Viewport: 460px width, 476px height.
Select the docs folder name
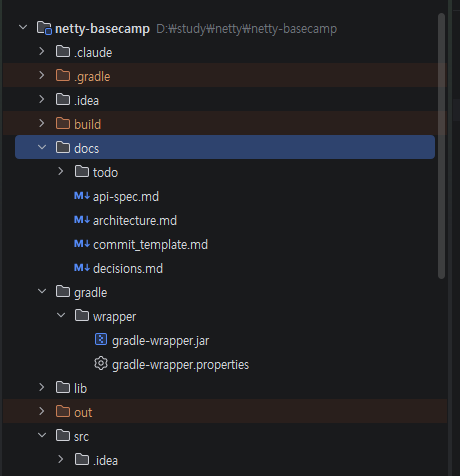[x=87, y=149]
